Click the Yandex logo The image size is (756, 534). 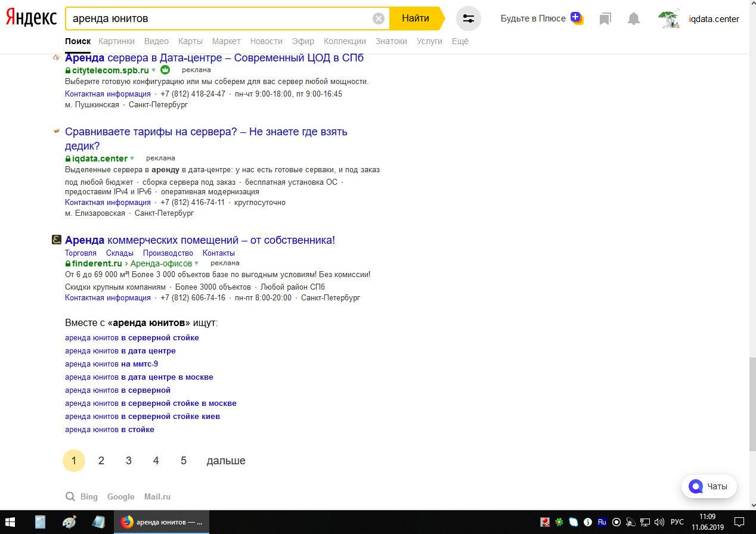click(x=31, y=18)
